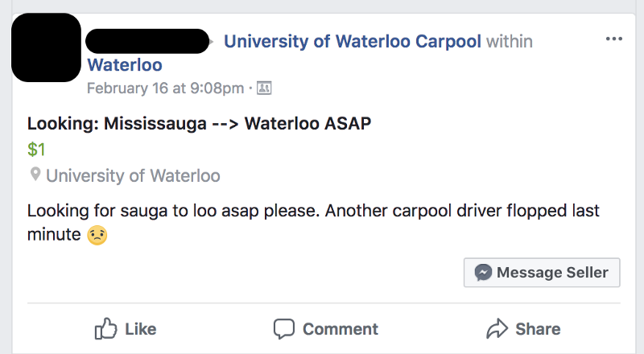
Task: Open the post options ellipsis menu
Action: (614, 39)
